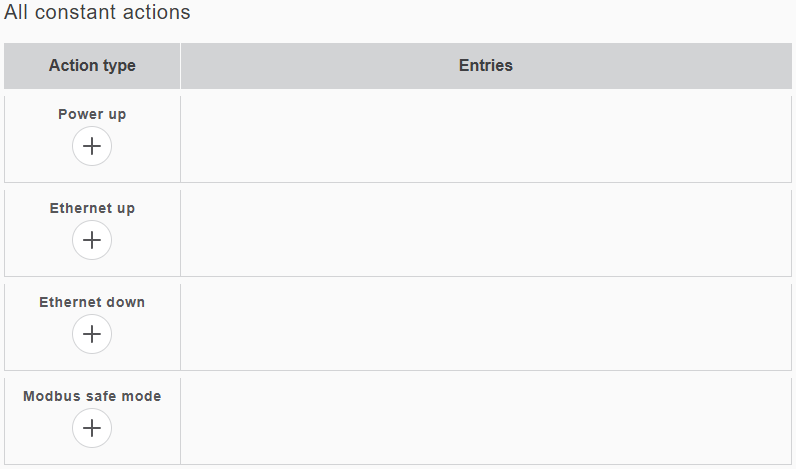Select the Action type column header
The width and height of the screenshot is (796, 469).
click(92, 66)
